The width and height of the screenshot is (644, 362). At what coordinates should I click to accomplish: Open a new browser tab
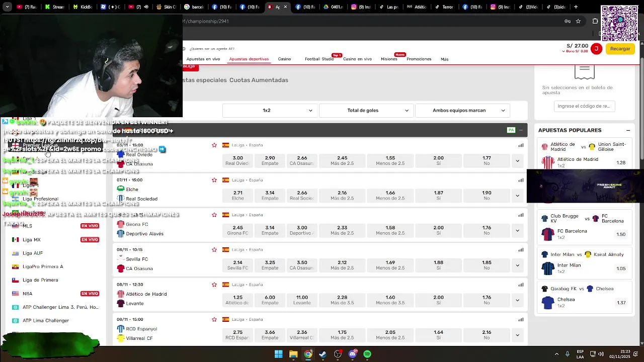[x=576, y=7]
